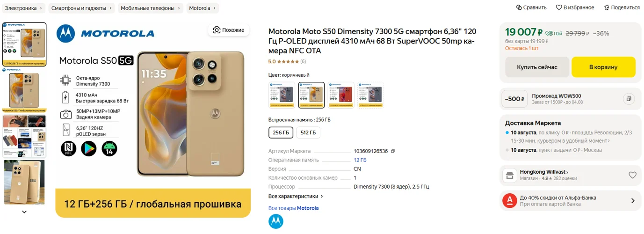
Task: Click Купить сейчас button
Action: click(537, 67)
